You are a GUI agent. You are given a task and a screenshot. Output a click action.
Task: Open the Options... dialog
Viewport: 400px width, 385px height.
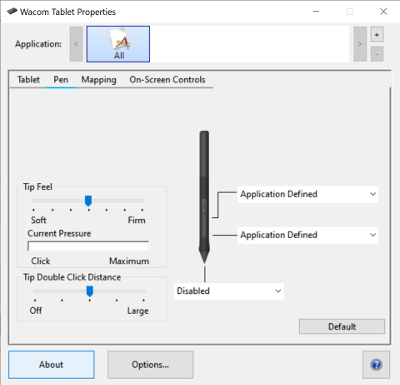click(x=150, y=365)
